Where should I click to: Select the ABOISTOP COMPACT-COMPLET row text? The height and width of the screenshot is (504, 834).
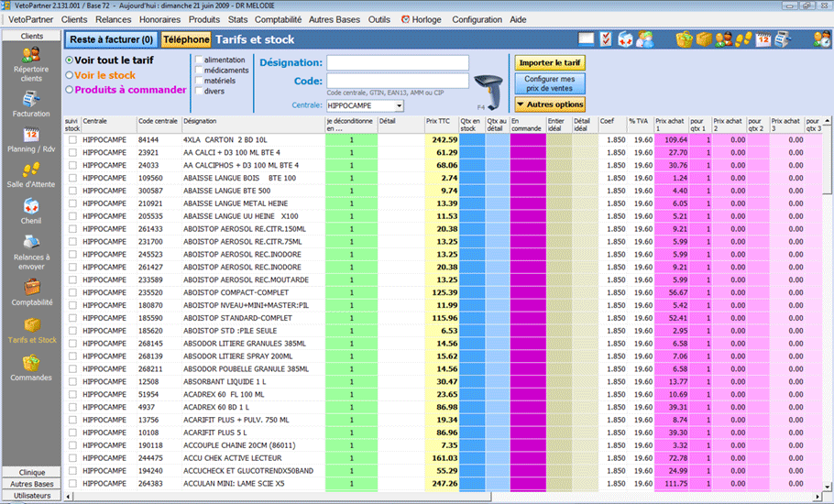click(x=236, y=292)
